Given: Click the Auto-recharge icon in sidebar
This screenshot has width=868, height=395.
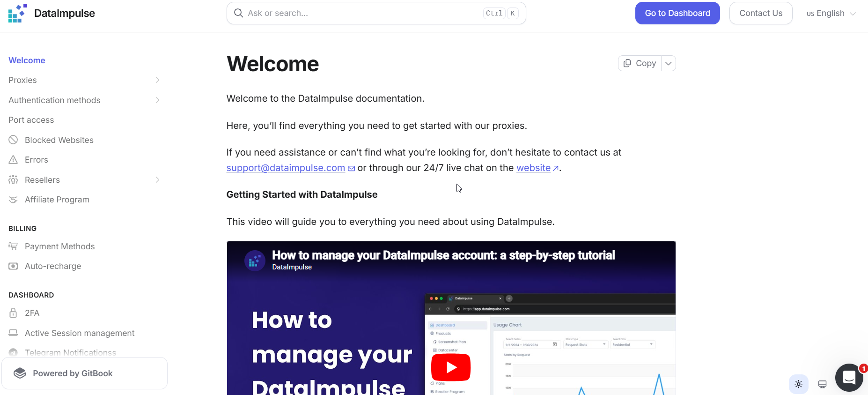Looking at the screenshot, I should 13,266.
